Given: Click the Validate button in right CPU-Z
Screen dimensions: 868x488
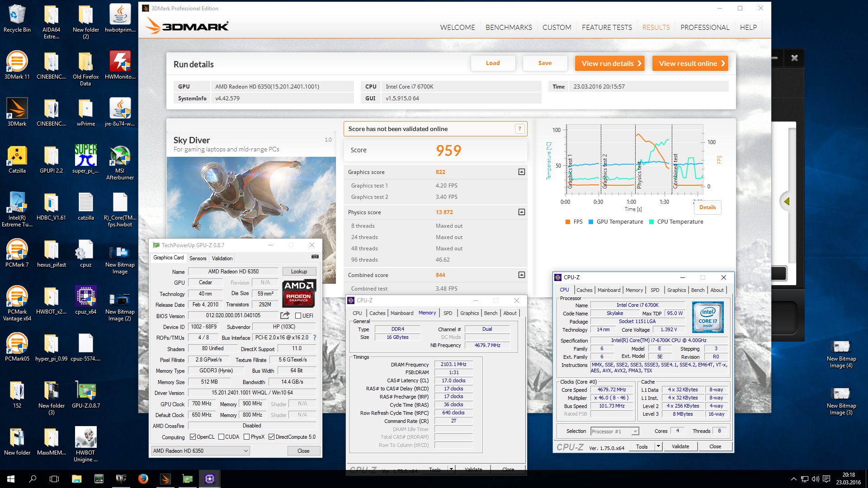Looking at the screenshot, I should click(680, 446).
